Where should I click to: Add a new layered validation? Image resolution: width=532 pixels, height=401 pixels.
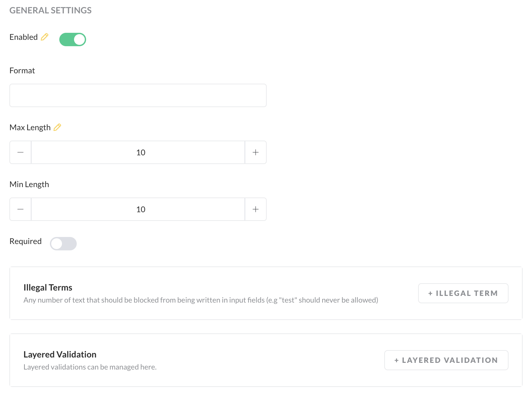(446, 360)
